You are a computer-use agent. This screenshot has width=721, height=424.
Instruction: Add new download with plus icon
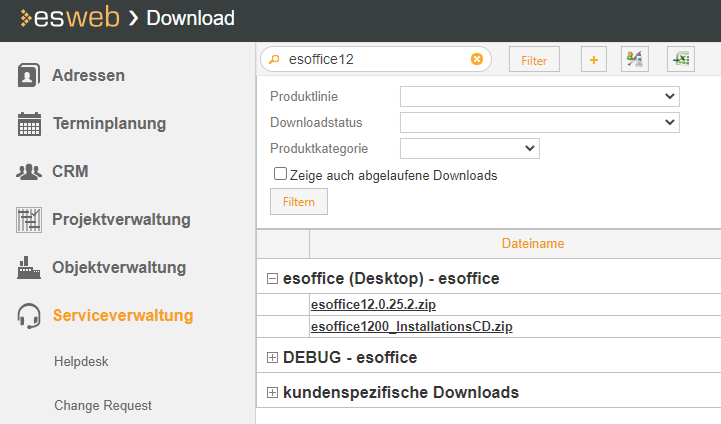point(594,59)
